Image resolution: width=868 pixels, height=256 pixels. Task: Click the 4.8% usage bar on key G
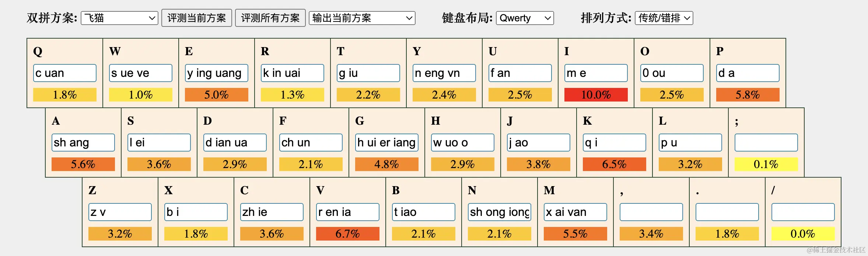(x=387, y=164)
